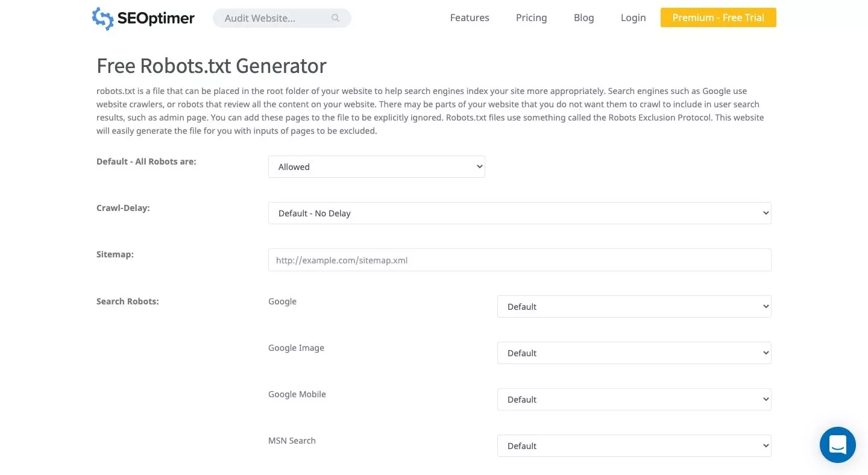This screenshot has height=475, width=868.
Task: Expand the Google Mobile Default dropdown
Action: tap(634, 400)
